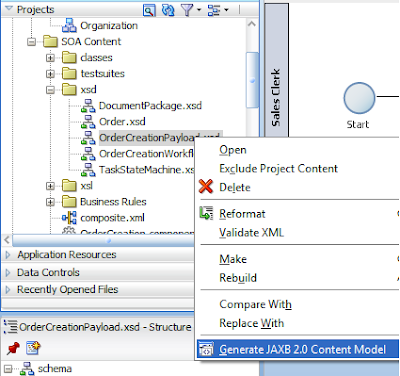
Task: Expand the Business Rules folder
Action: tap(50, 202)
